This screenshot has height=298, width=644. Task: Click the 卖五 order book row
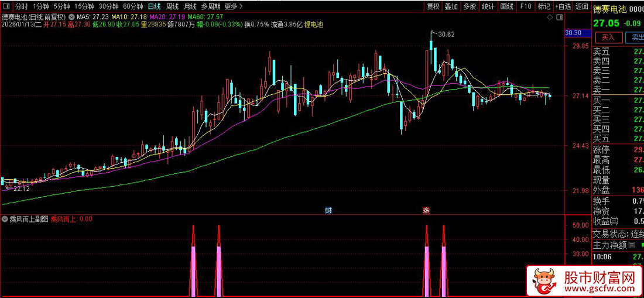618,52
